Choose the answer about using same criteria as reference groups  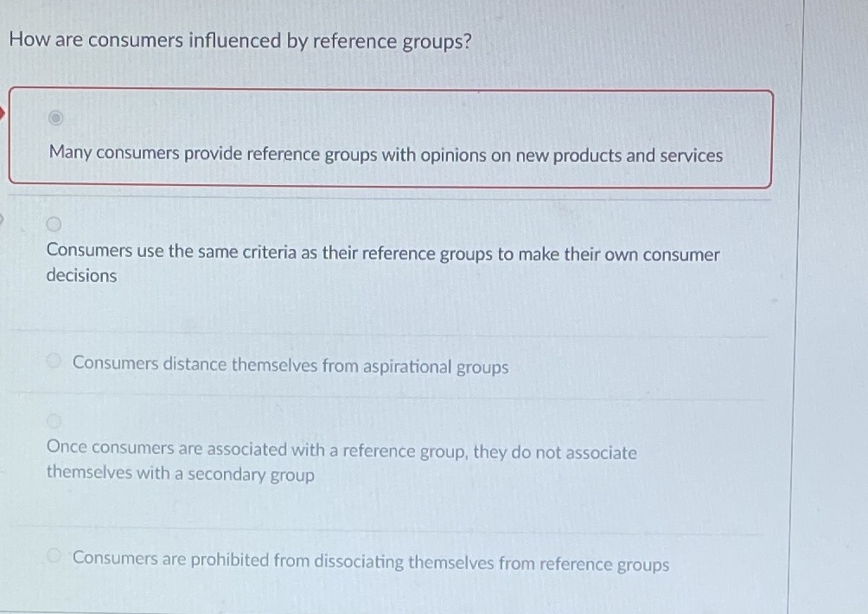click(383, 253)
